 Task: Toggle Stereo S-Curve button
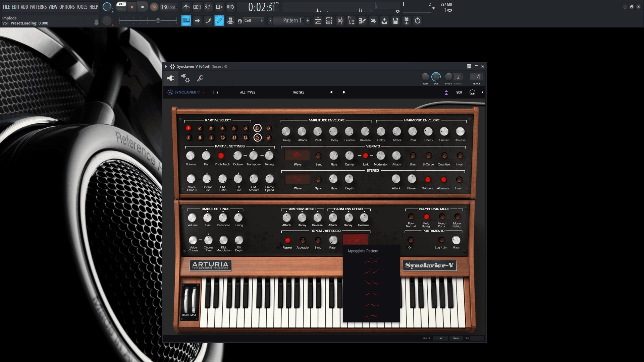(x=428, y=180)
